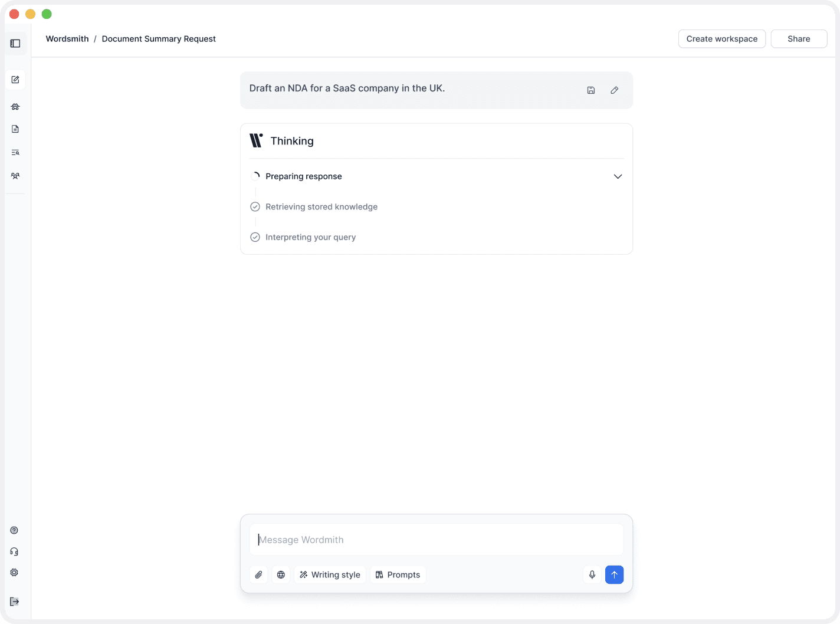This screenshot has height=624, width=840.
Task: Click the Share button
Action: (799, 39)
